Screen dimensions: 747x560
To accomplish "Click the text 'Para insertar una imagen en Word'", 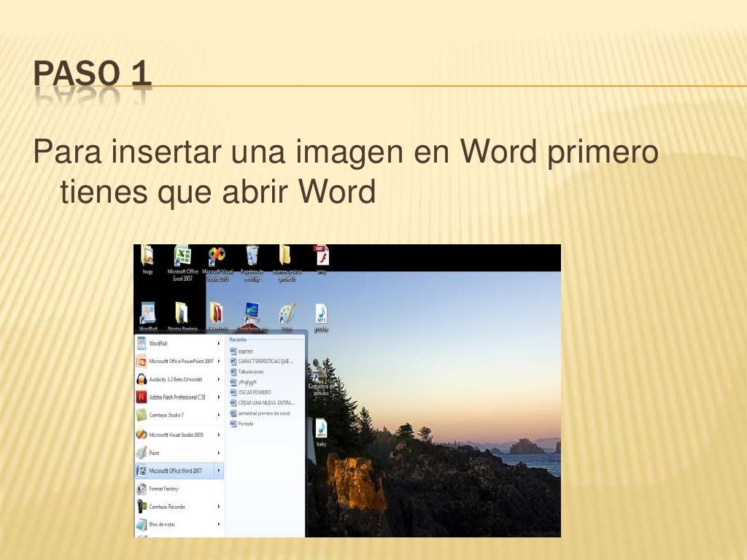I will [285, 152].
